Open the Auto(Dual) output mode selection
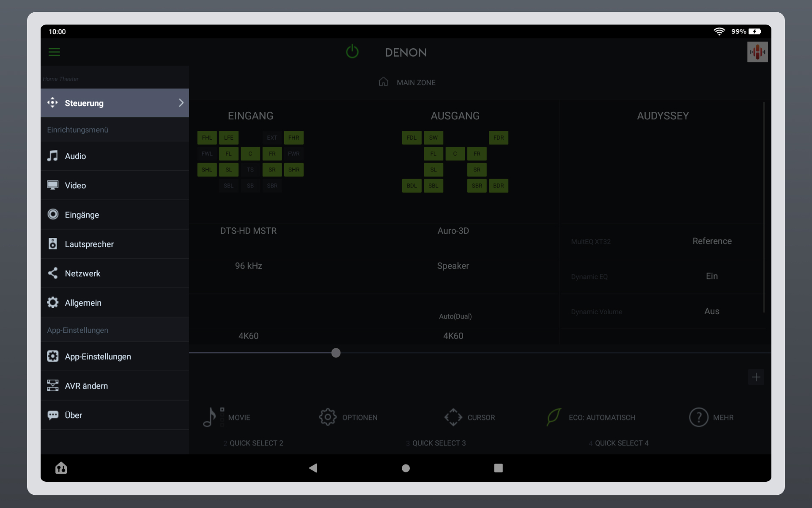The width and height of the screenshot is (812, 508). [455, 316]
